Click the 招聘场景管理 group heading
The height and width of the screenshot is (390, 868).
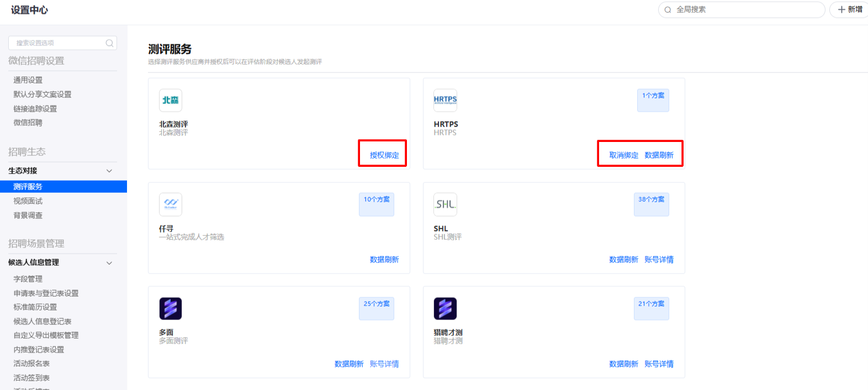(x=36, y=244)
